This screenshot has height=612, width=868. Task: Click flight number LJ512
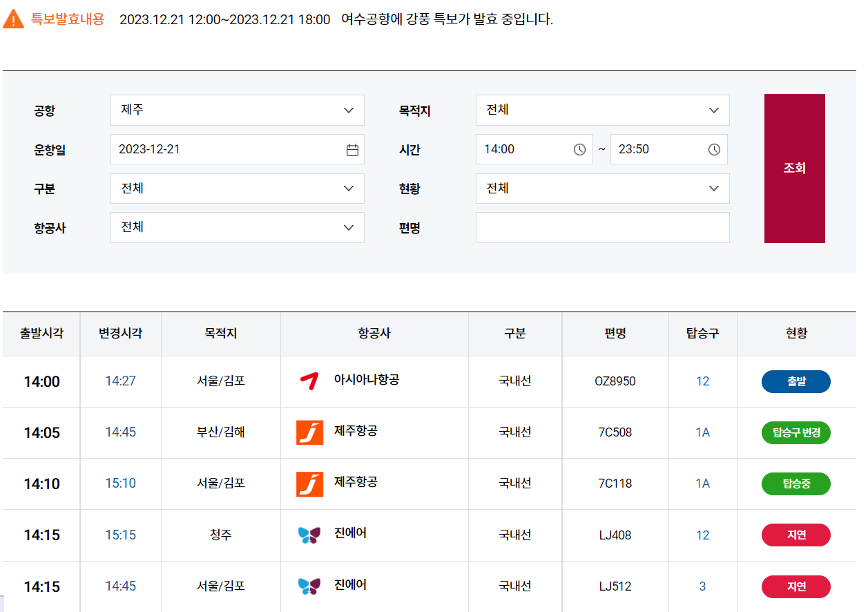[615, 586]
